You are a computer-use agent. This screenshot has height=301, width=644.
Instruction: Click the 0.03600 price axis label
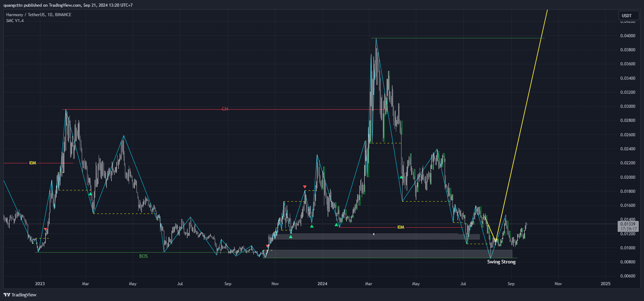(628, 64)
